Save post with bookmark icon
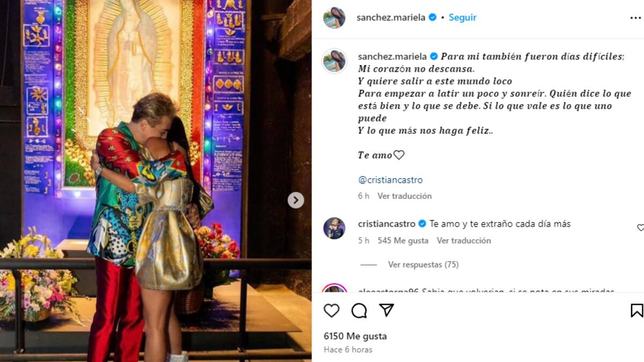This screenshot has width=644, height=362. (636, 311)
